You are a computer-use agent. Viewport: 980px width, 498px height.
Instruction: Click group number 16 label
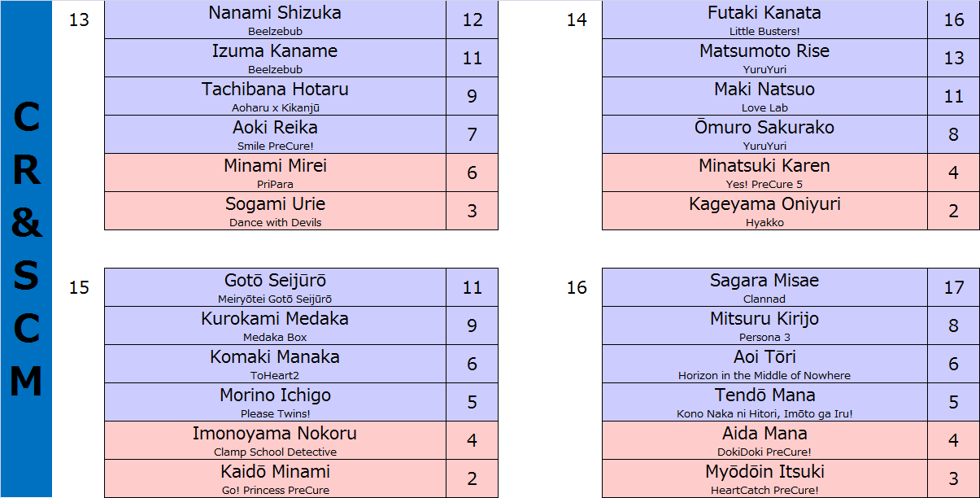(577, 287)
